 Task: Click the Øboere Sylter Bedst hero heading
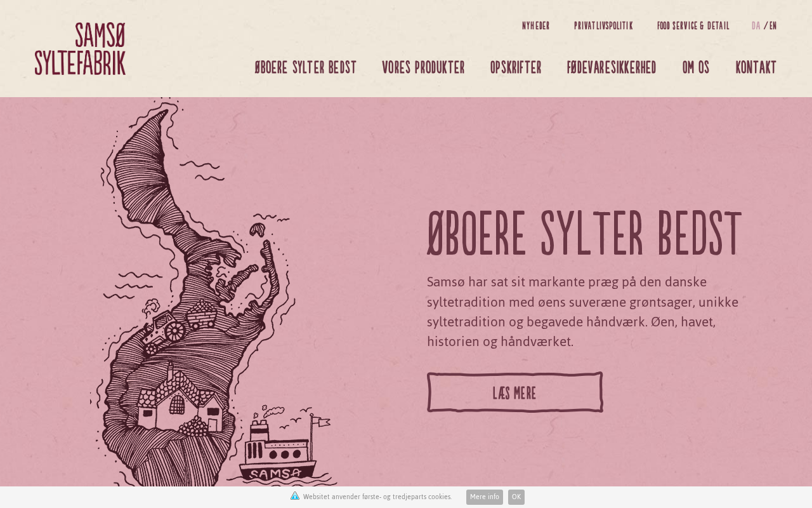tap(584, 234)
